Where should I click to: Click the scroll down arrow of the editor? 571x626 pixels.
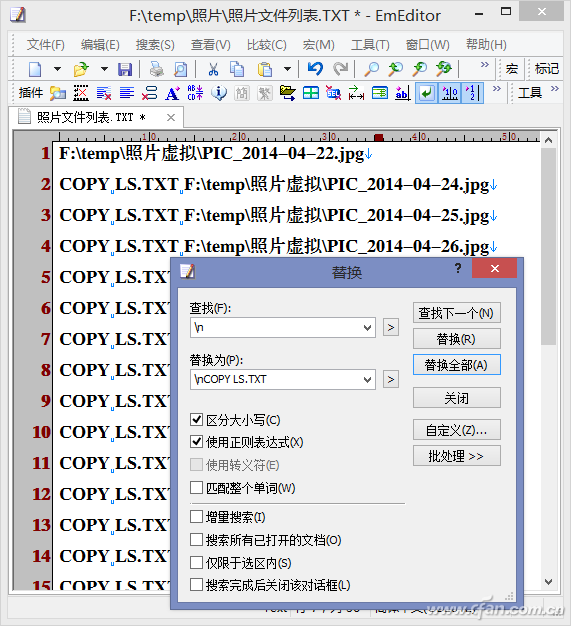[549, 582]
